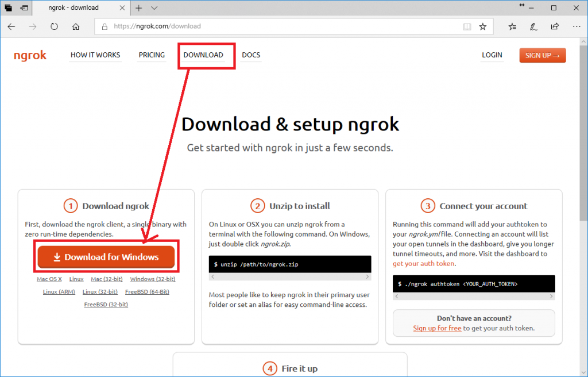
Task: Choose the FreeBSD (32-bit) download link
Action: coord(106,305)
